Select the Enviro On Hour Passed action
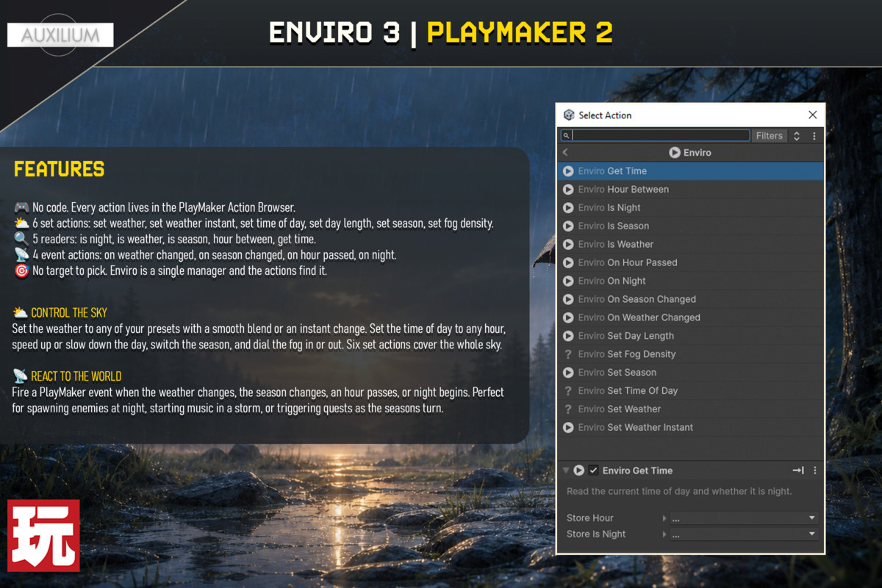The width and height of the screenshot is (882, 588). point(691,263)
